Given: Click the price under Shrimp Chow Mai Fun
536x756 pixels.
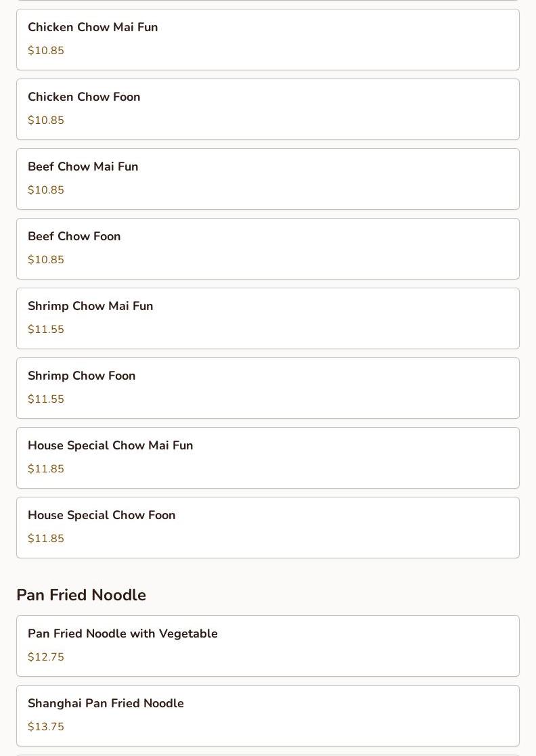Looking at the screenshot, I should 46,330.
